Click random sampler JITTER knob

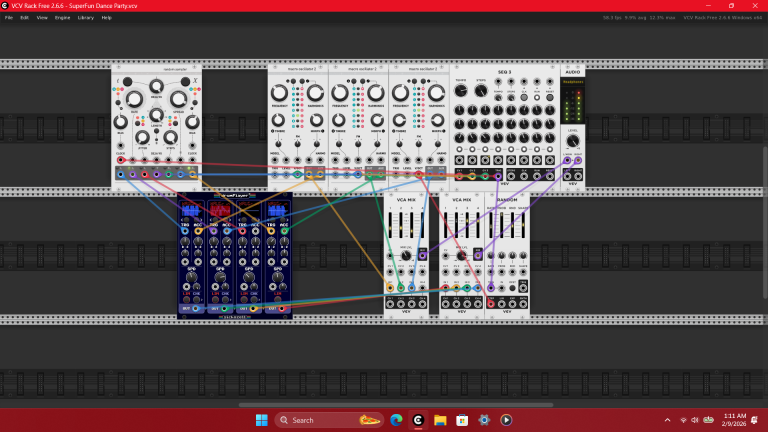tap(142, 138)
